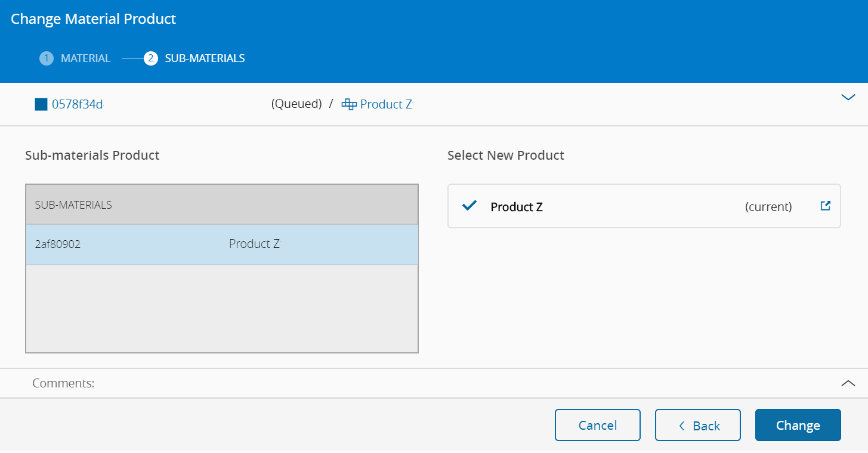The width and height of the screenshot is (868, 453).
Task: Go to the MATERIAL step tab
Action: click(85, 58)
